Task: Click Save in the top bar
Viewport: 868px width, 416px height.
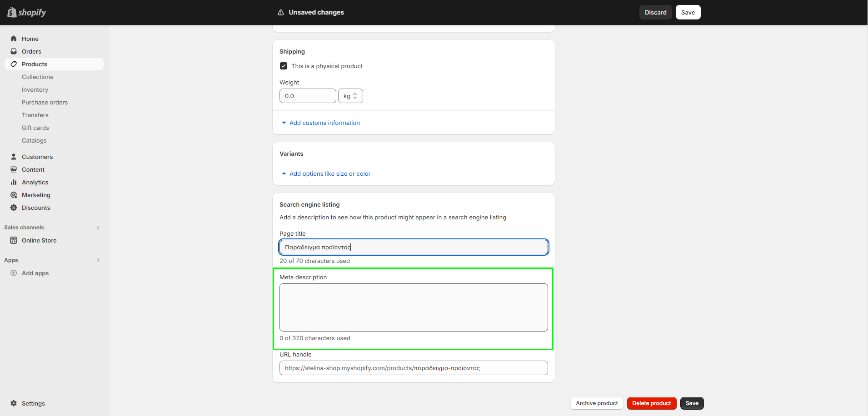Action: click(x=688, y=12)
